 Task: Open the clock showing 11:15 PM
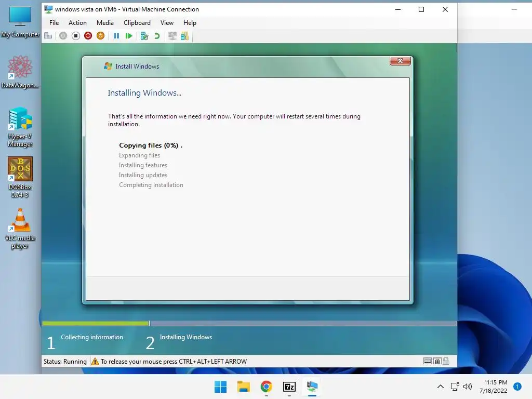click(x=494, y=387)
